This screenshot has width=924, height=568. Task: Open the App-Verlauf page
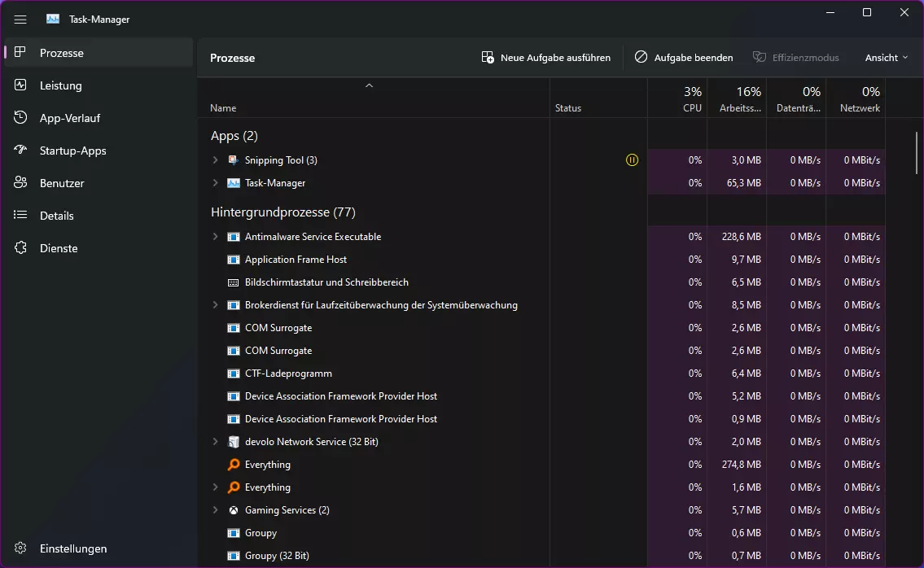[x=99, y=117]
